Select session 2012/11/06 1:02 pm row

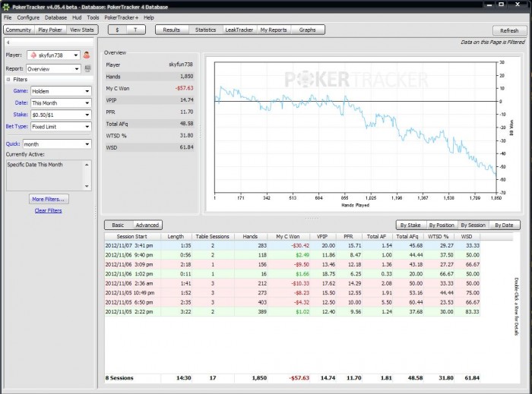pyautogui.click(x=292, y=274)
